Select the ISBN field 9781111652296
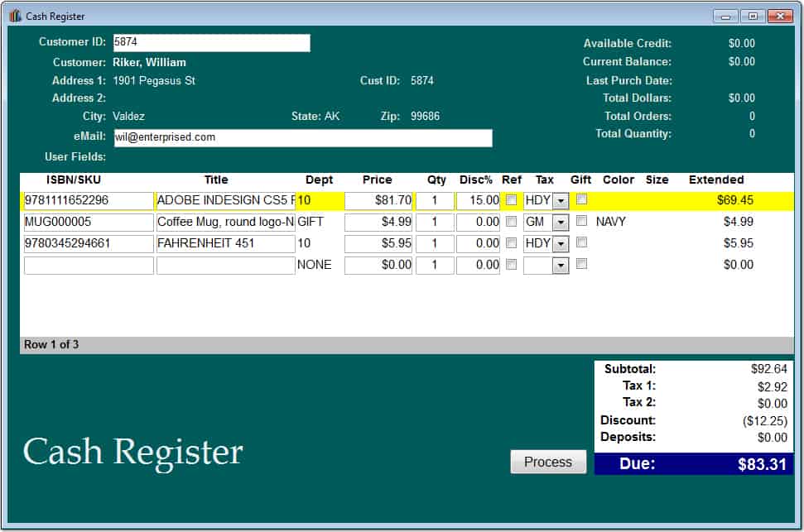This screenshot has width=804, height=532. [89, 201]
